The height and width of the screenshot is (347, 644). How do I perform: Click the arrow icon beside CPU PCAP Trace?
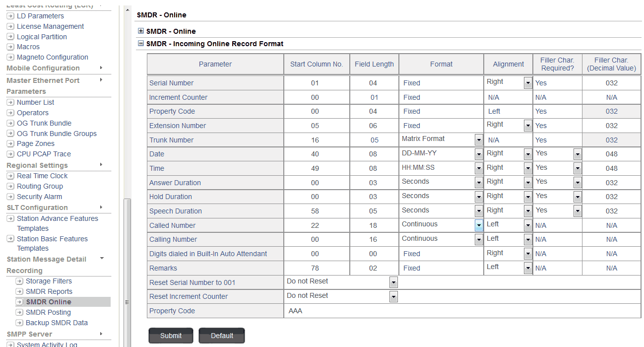(10, 154)
